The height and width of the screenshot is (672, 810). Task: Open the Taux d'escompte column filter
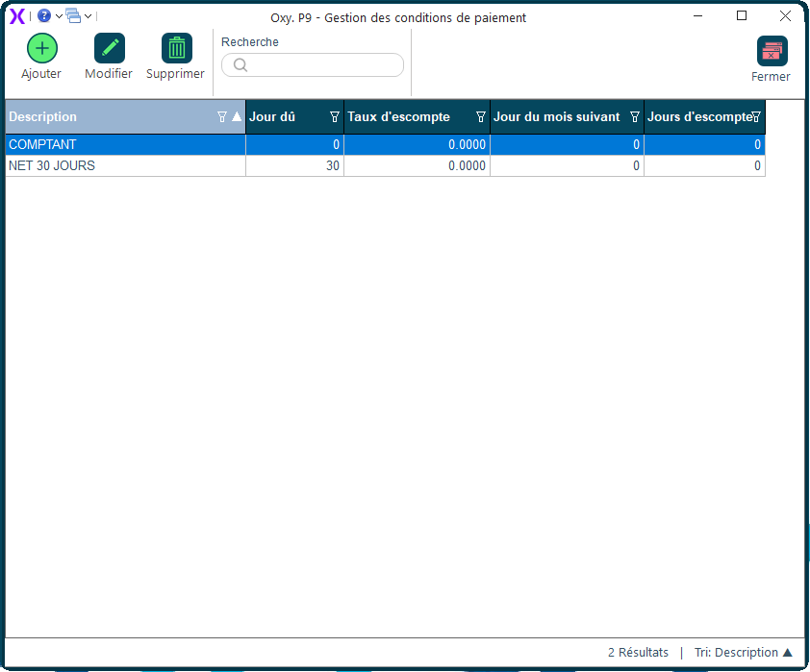click(x=481, y=117)
